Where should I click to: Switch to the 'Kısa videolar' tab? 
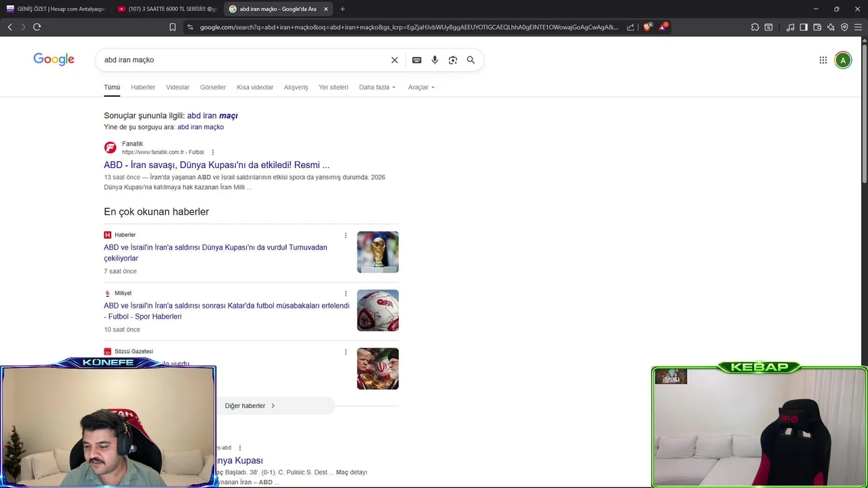255,87
